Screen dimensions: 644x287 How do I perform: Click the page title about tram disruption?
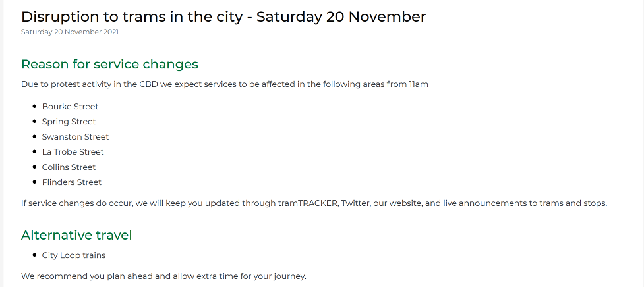point(223,17)
